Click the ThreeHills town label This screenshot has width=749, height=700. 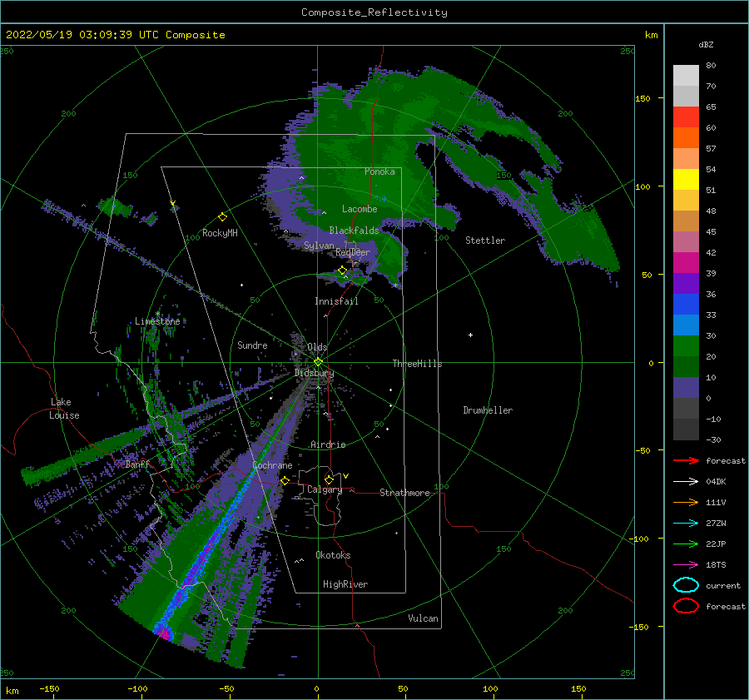coord(417,364)
